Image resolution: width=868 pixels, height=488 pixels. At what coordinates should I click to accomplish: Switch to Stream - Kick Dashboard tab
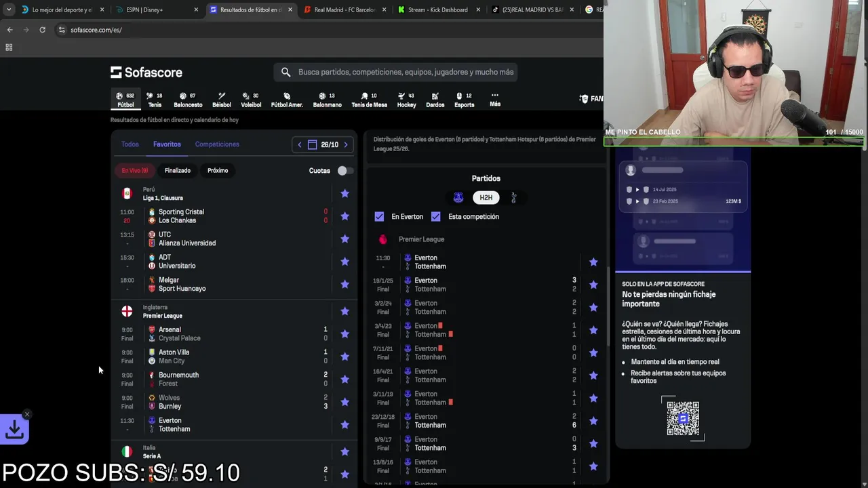tap(439, 9)
